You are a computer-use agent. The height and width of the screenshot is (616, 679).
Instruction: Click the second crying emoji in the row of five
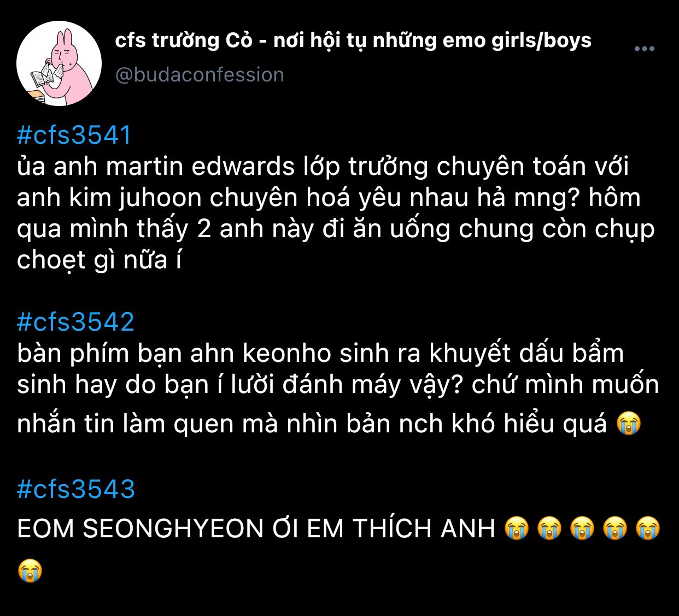(x=549, y=529)
